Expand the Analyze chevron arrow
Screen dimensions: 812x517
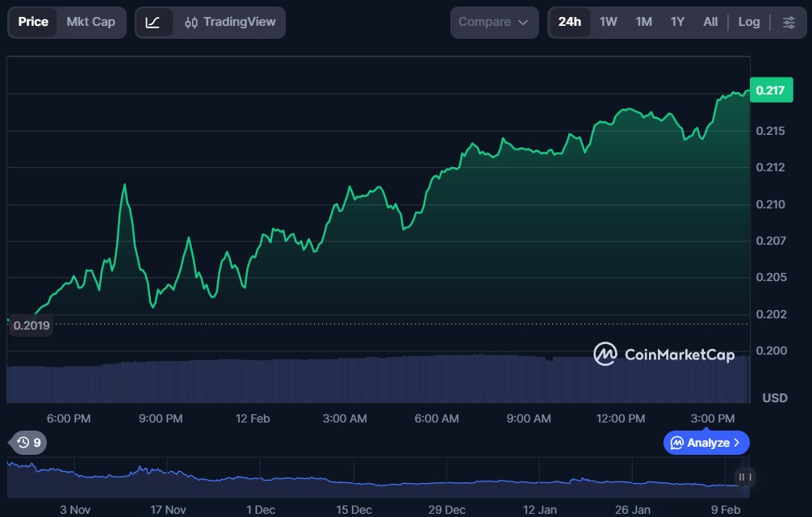point(737,443)
